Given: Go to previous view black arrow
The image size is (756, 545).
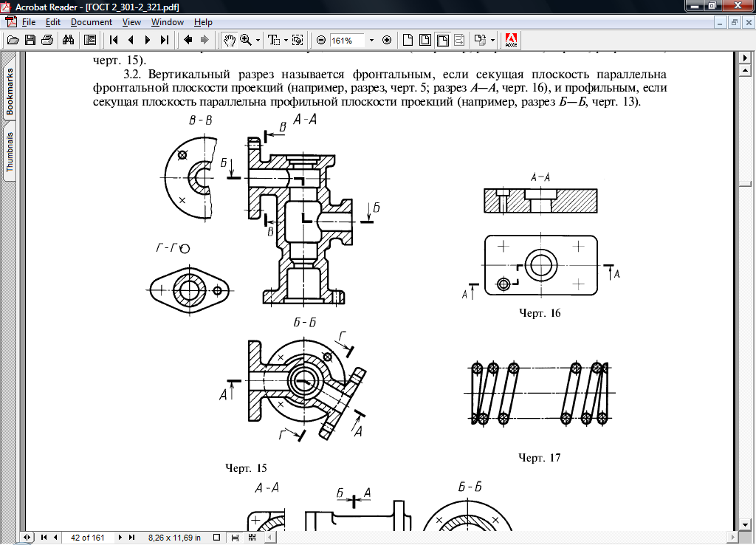Looking at the screenshot, I should [x=188, y=40].
